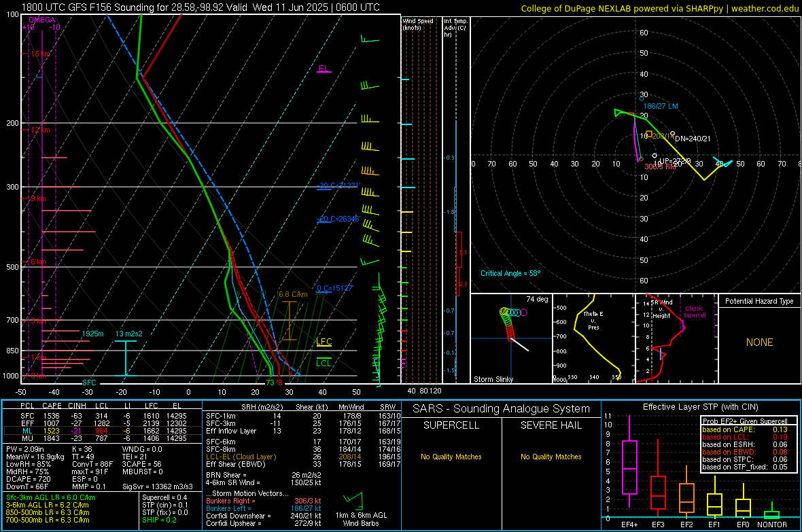802x532 pixels.
Task: Click the 6.8 C/km lapse rate label
Action: click(x=292, y=295)
